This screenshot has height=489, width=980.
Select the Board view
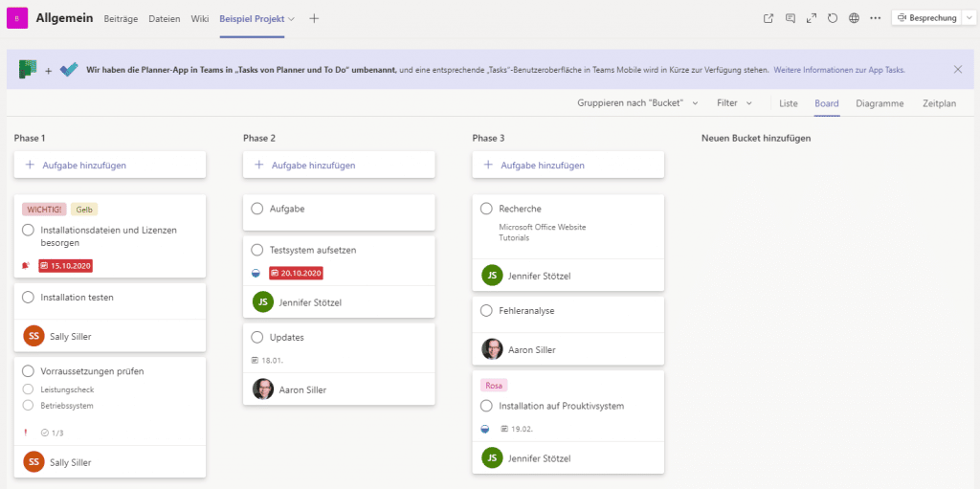coord(826,103)
